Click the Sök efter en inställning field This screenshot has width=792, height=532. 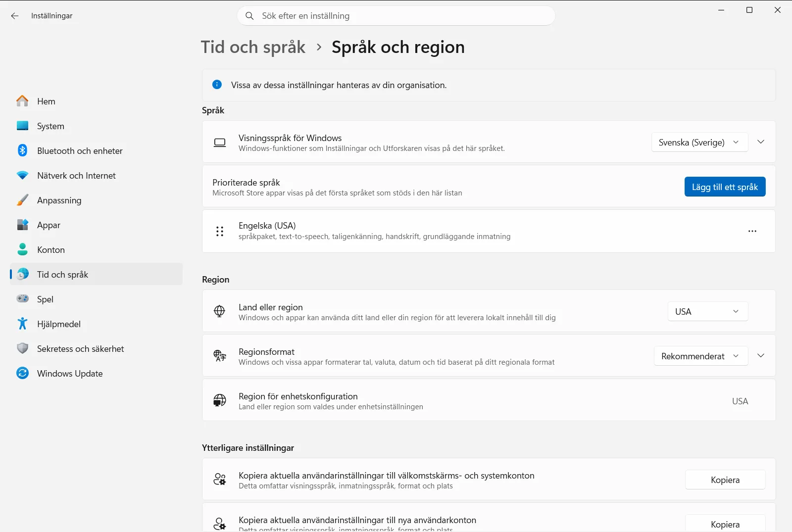[396, 16]
